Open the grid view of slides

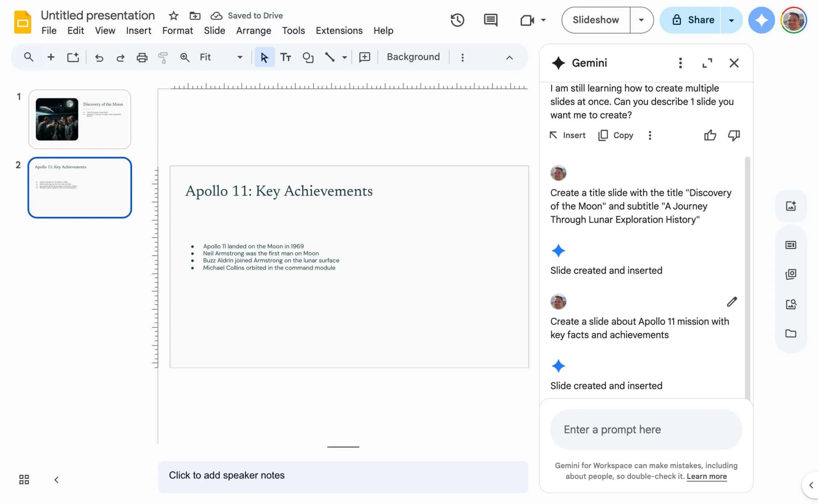(24, 480)
